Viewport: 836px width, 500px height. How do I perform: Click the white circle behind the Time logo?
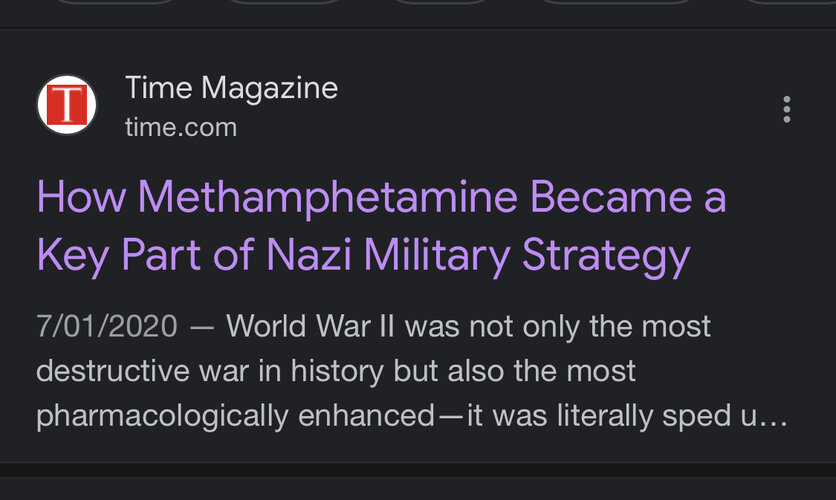point(67,105)
